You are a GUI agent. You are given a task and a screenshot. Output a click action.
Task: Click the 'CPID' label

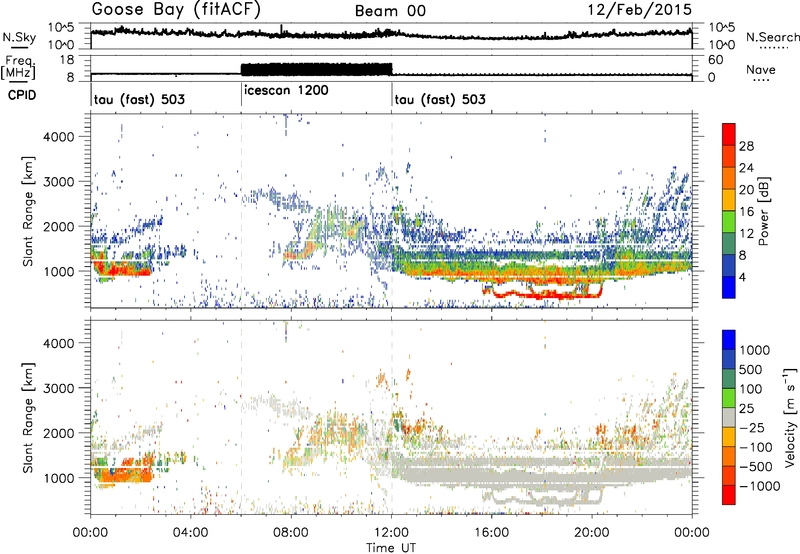(22, 95)
